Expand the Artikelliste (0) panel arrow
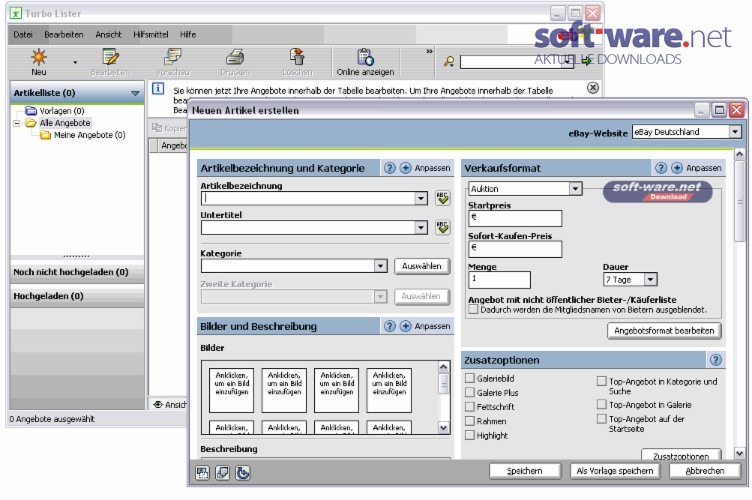The width and height of the screenshot is (752, 500). click(135, 93)
